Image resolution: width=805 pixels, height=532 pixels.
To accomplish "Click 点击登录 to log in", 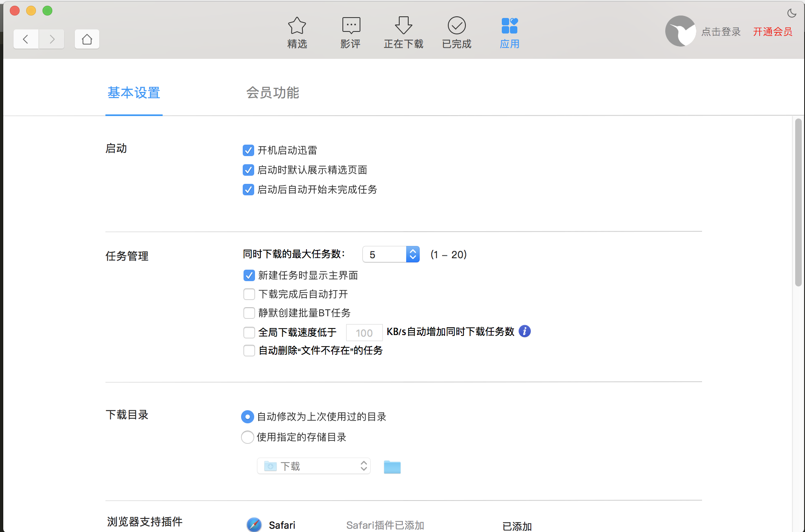I will pos(721,32).
